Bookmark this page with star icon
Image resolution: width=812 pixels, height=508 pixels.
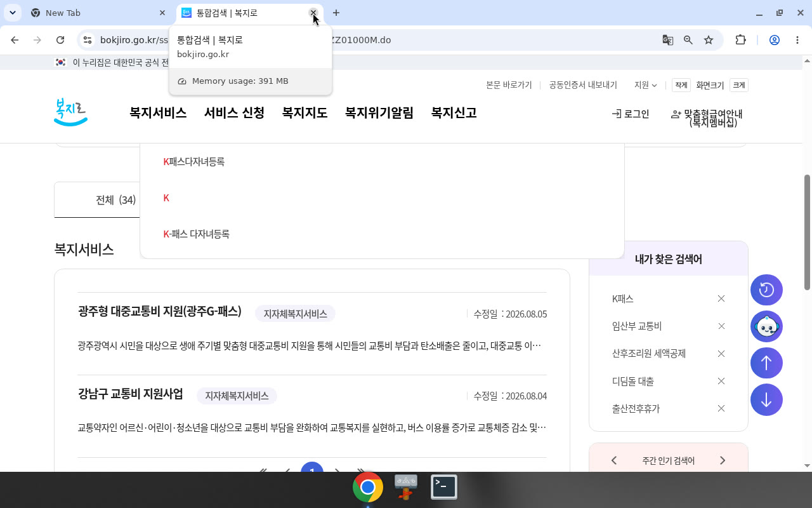tap(709, 40)
